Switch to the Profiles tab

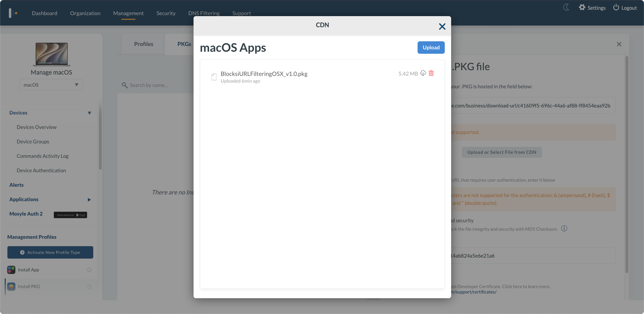tap(144, 44)
